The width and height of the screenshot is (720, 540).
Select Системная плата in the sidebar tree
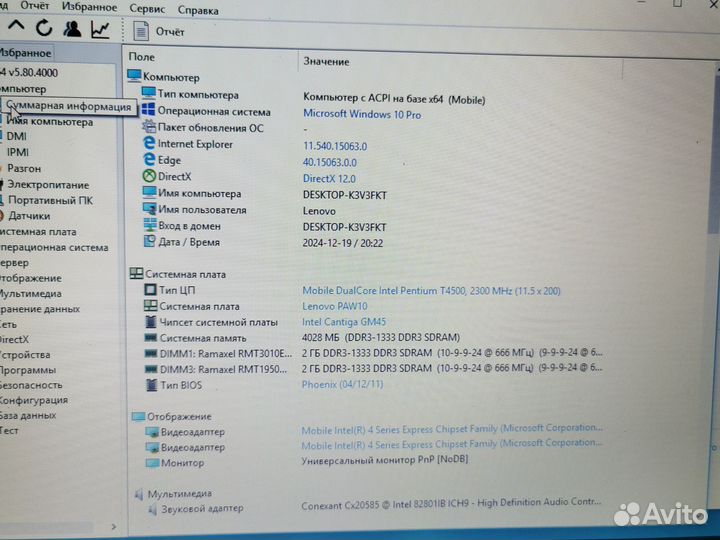point(38,232)
